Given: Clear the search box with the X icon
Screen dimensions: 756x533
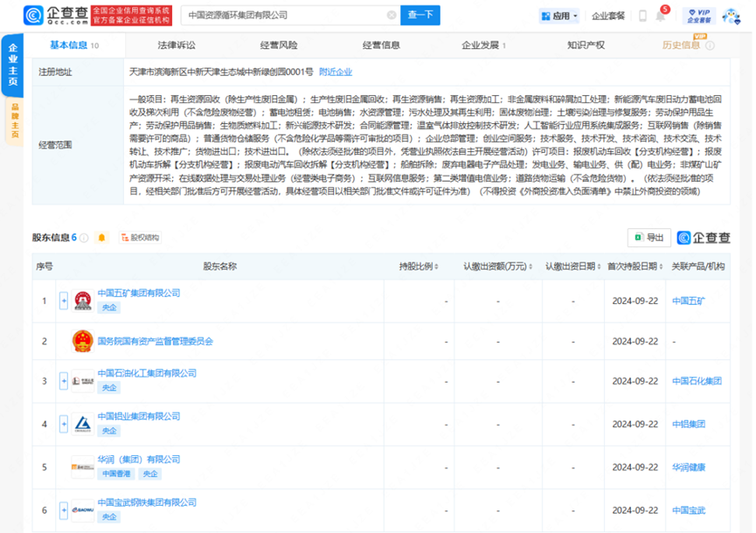Looking at the screenshot, I should 392,16.
